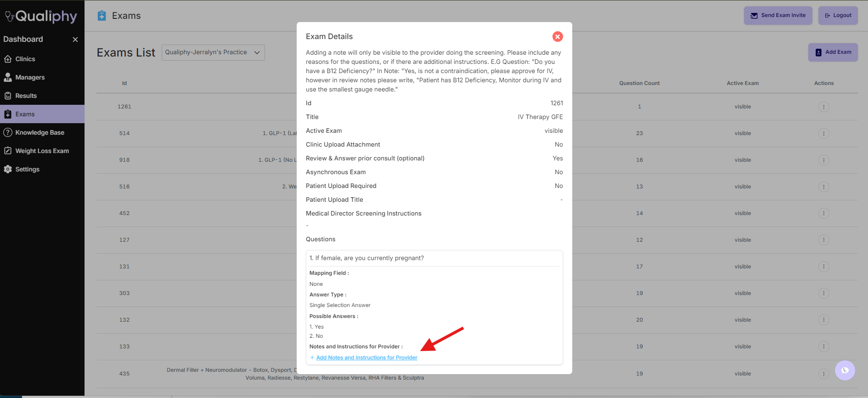868x398 pixels.
Task: Open actions menu for exam 133
Action: [823, 347]
